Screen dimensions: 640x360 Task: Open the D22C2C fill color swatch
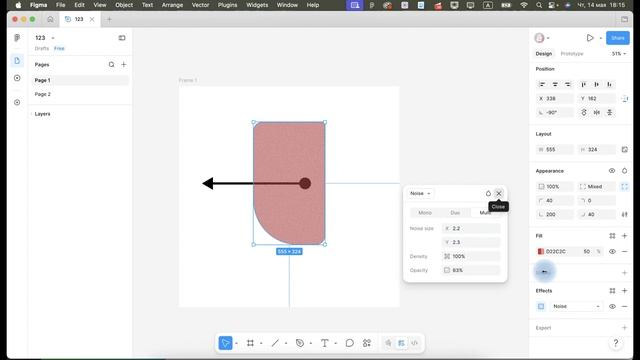541,251
